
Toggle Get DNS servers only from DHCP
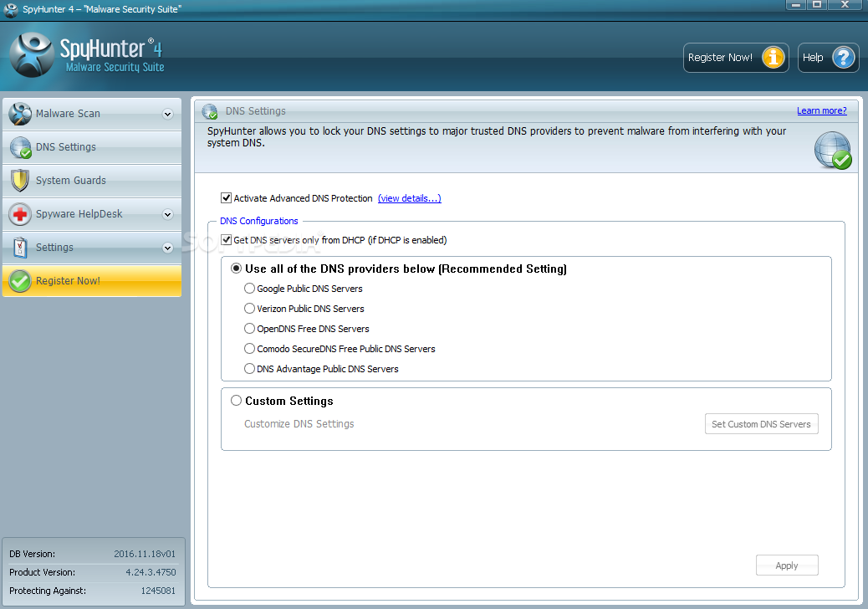pos(226,240)
